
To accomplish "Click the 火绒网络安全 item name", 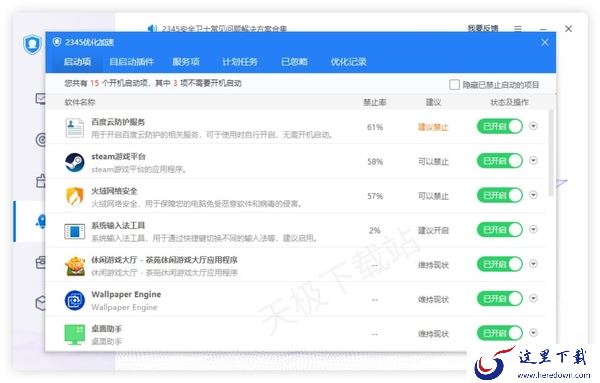I will pos(114,191).
